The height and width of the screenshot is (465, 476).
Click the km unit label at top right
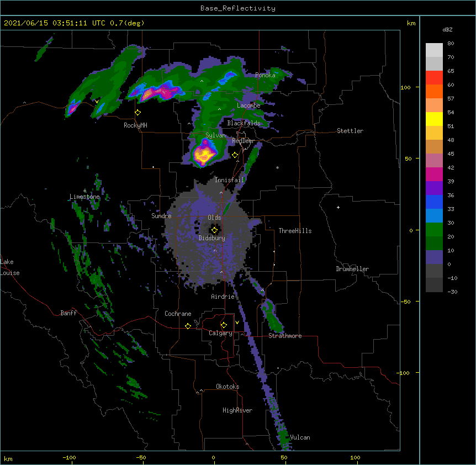(411, 23)
